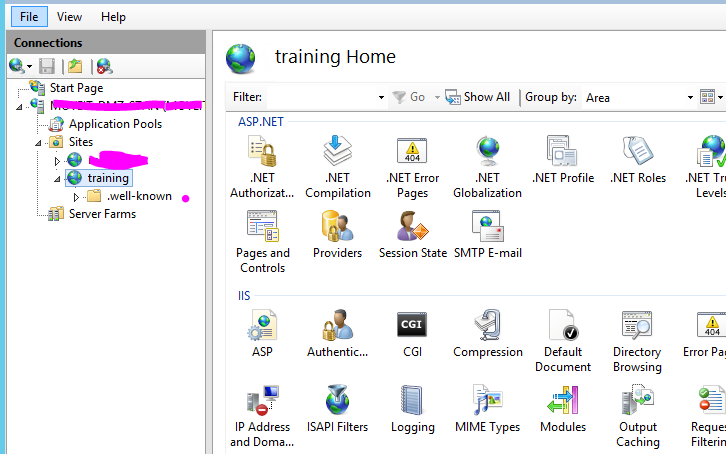This screenshot has width=726, height=454.
Task: Open SMTP E-mail settings
Action: pyautogui.click(x=488, y=234)
